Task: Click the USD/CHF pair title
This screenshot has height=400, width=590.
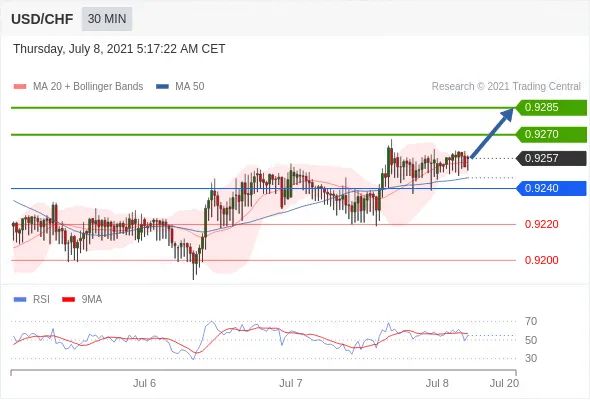Action: pos(42,19)
